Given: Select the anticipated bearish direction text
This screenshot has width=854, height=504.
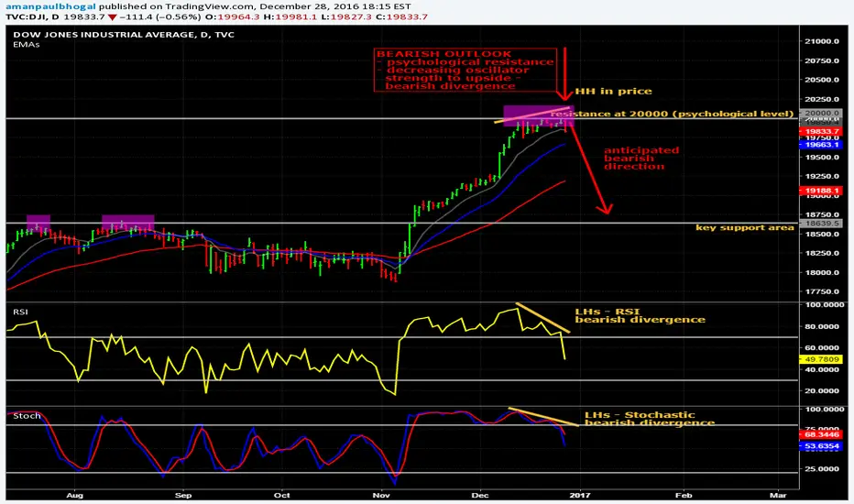Looking at the screenshot, I should tap(641, 158).
